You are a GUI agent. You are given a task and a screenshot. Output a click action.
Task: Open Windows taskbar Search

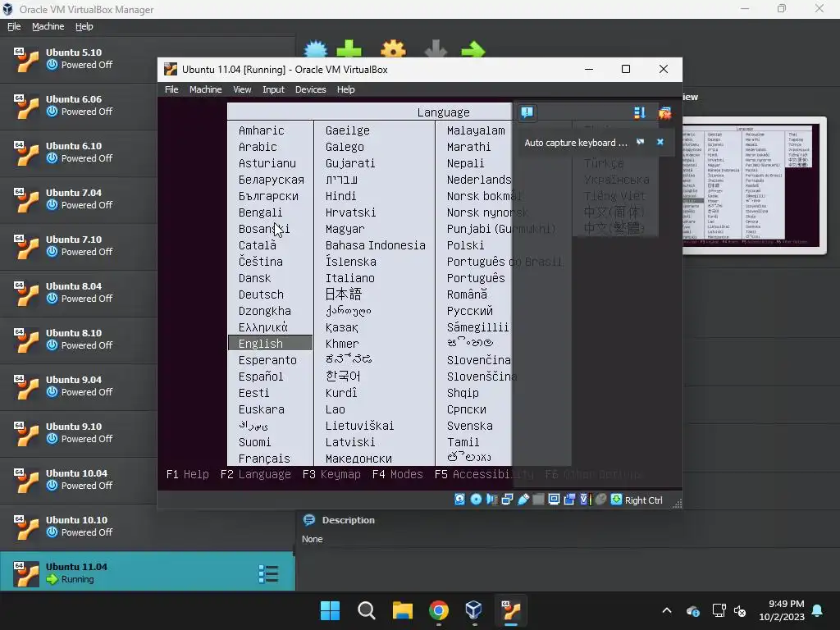pyautogui.click(x=367, y=610)
